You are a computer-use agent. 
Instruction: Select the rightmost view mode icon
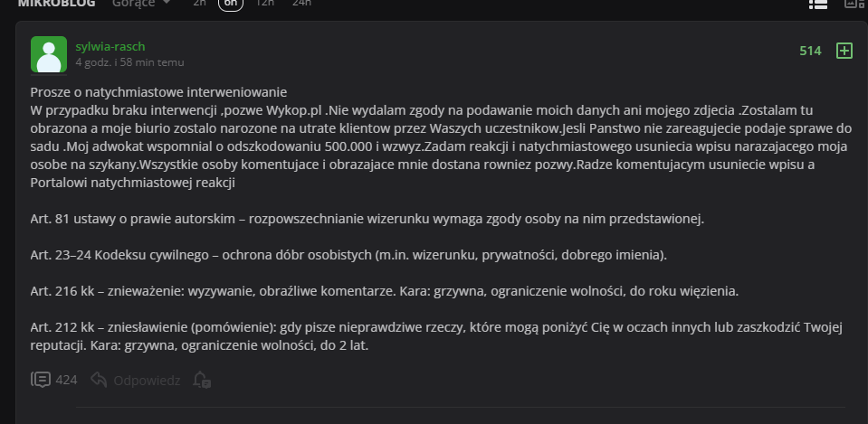coord(854,4)
